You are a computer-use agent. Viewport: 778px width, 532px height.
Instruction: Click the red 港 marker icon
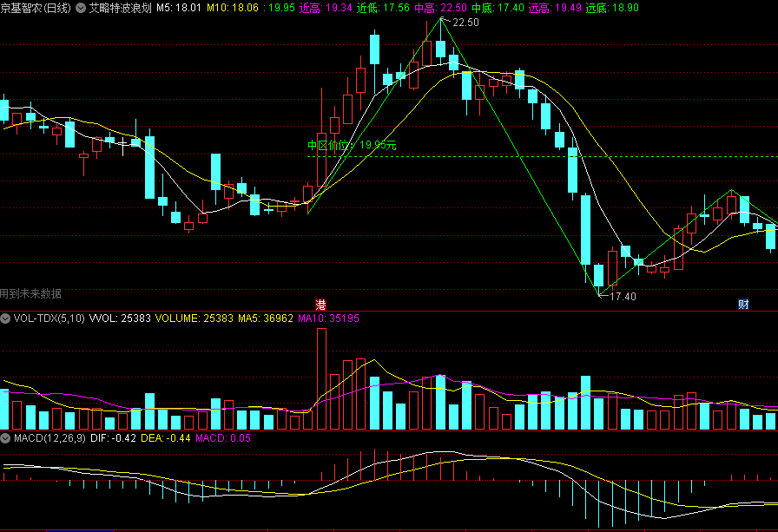click(321, 305)
